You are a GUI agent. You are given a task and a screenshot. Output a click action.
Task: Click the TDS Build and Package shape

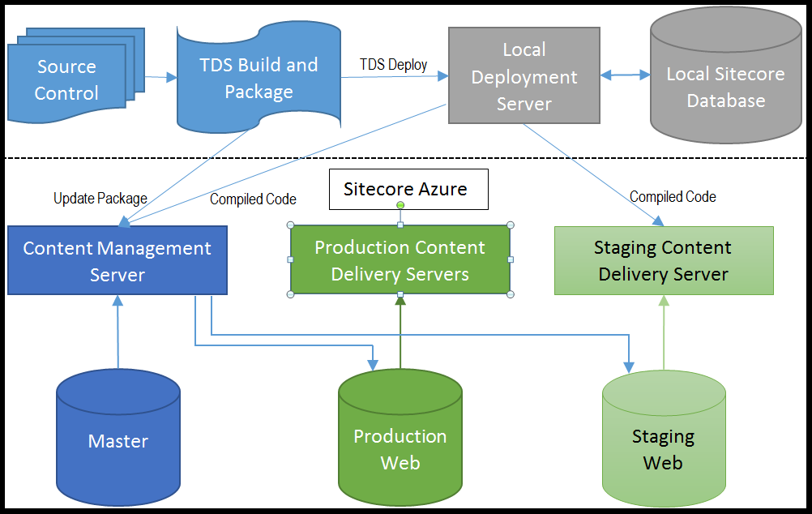click(x=259, y=78)
